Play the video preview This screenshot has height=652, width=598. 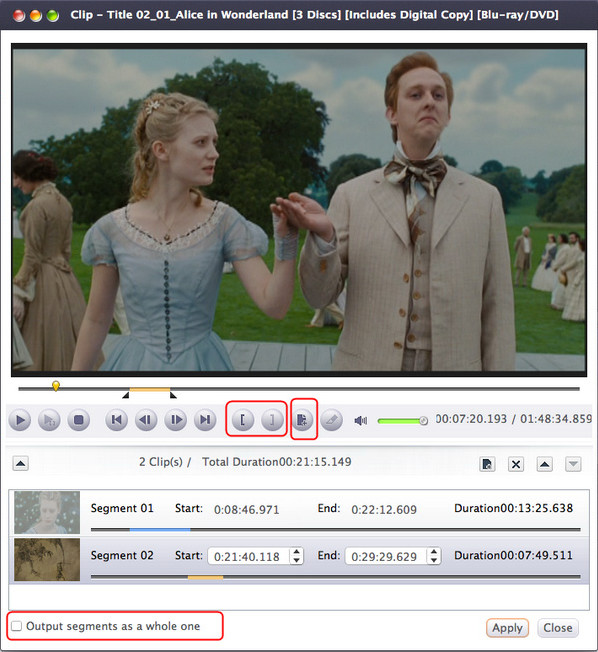(x=20, y=420)
